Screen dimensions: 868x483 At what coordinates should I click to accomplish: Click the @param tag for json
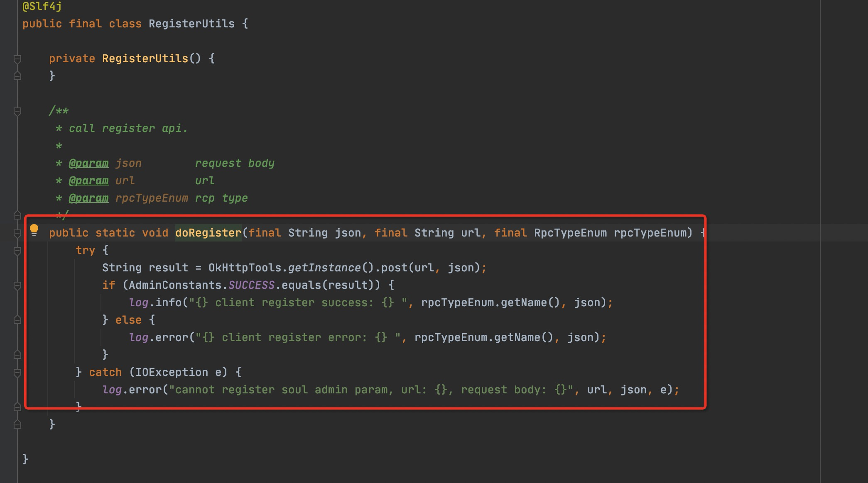tap(88, 163)
